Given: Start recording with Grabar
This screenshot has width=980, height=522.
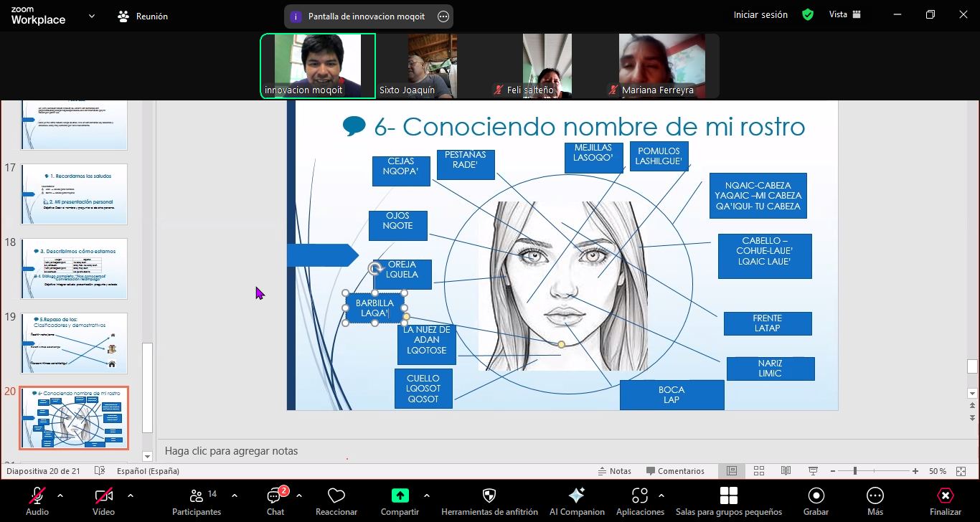Looking at the screenshot, I should pyautogui.click(x=816, y=496).
